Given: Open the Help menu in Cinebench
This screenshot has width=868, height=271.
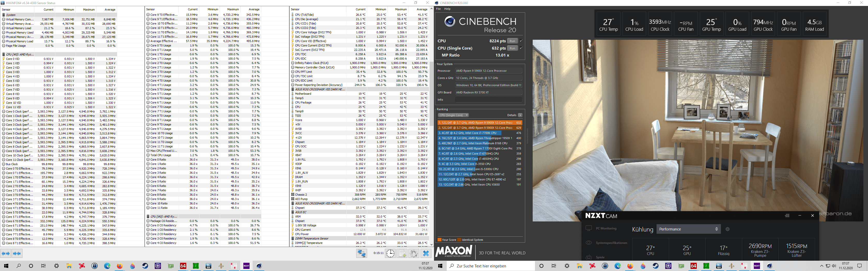Looking at the screenshot, I should [x=447, y=9].
